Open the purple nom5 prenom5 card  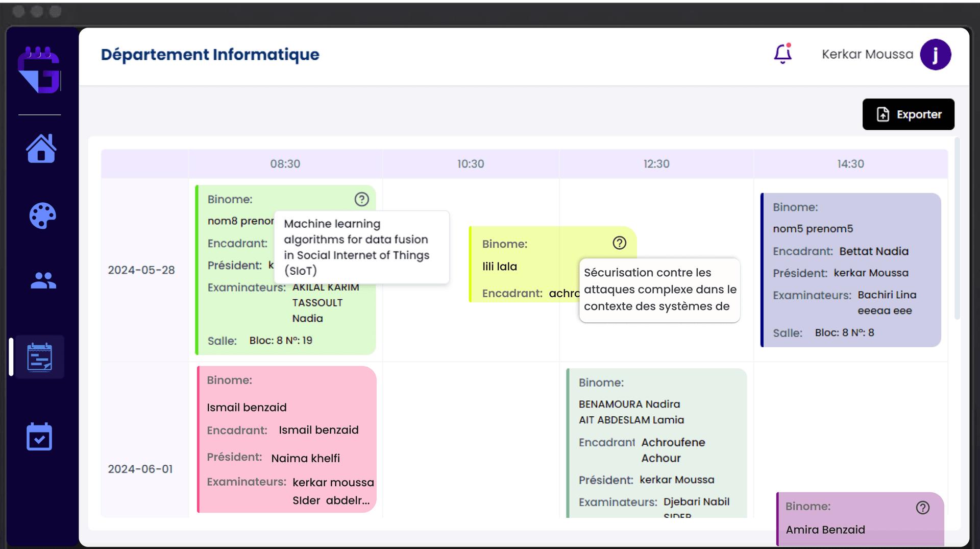(850, 270)
